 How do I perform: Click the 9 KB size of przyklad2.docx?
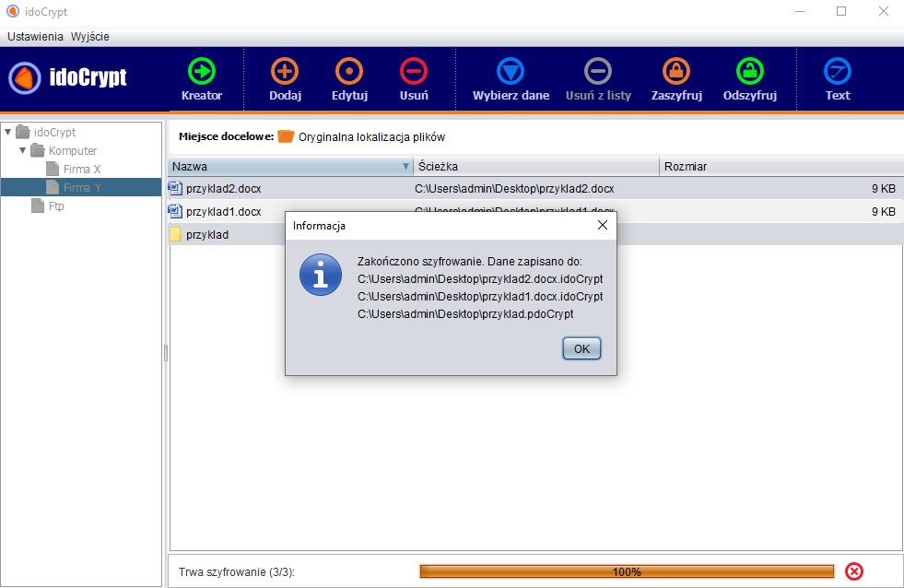point(883,189)
